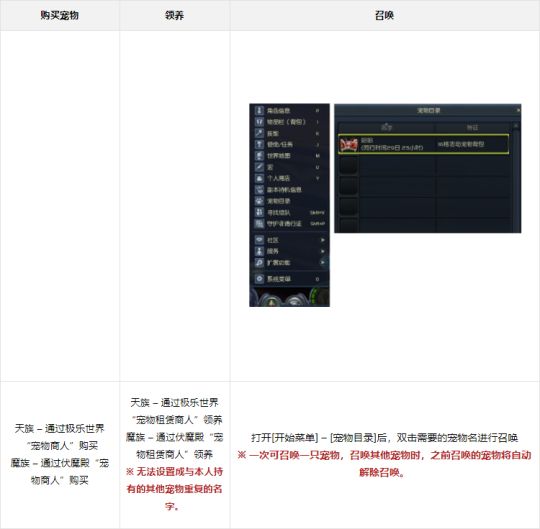Viewport: 540px width, 529px height.
Task: Select the 技能 skill icon in game menu
Action: [259, 133]
